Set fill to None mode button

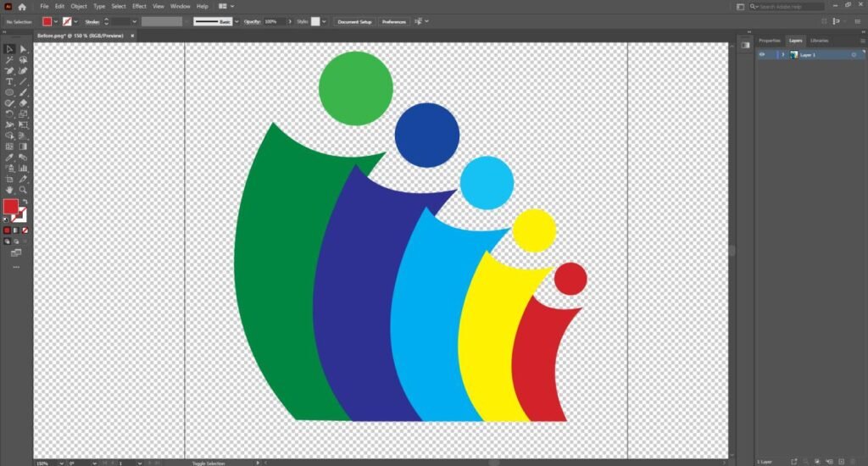[x=25, y=230]
